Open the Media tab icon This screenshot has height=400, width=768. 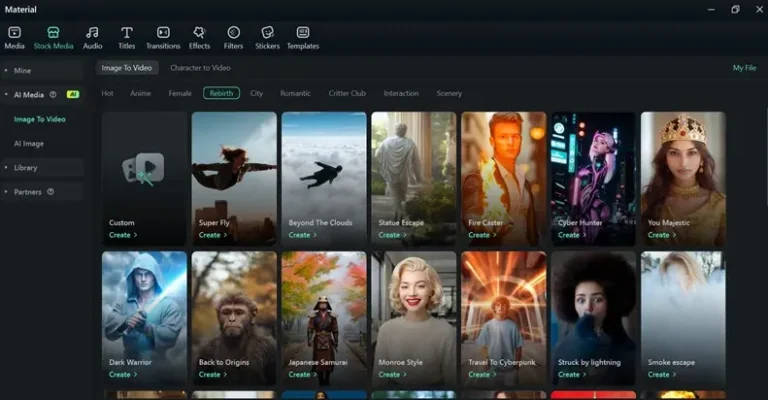pyautogui.click(x=14, y=32)
